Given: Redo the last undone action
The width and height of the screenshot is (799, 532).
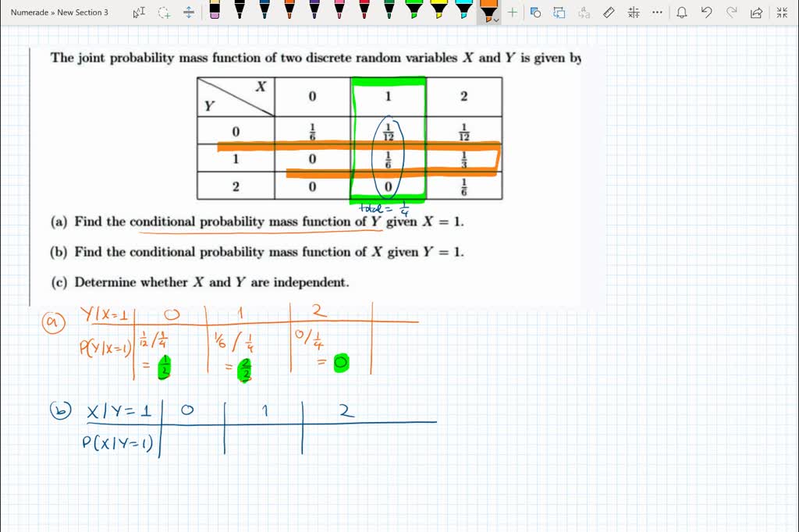Looking at the screenshot, I should 732,12.
